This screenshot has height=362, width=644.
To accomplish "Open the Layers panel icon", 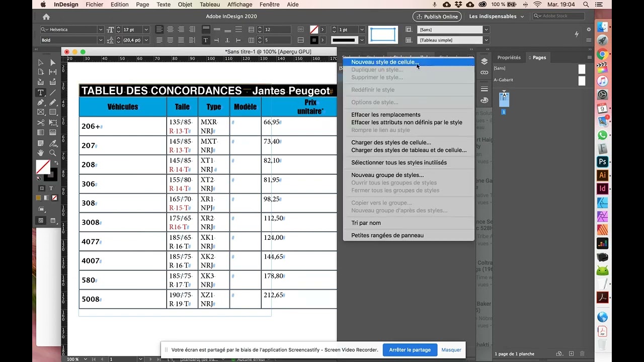I will (x=484, y=61).
